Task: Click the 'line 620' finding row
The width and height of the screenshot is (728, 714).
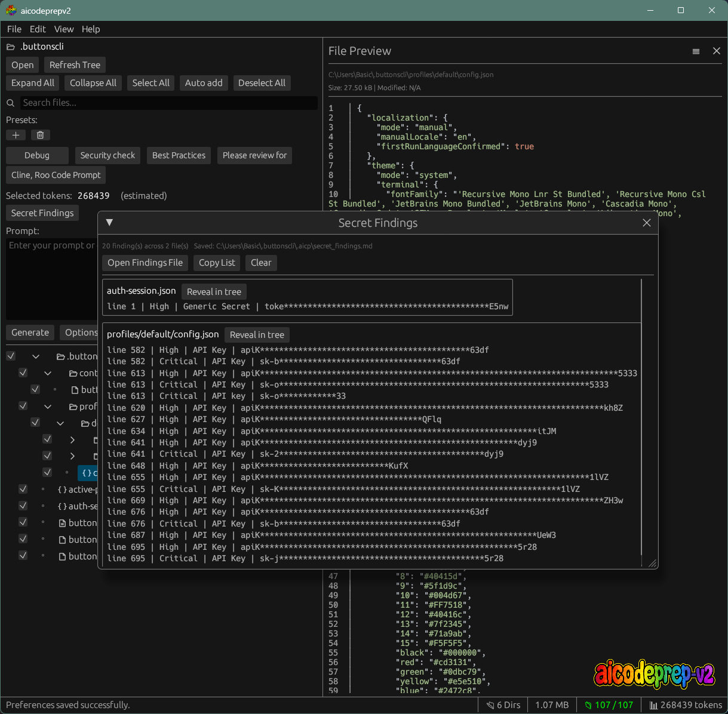Action: [x=365, y=408]
